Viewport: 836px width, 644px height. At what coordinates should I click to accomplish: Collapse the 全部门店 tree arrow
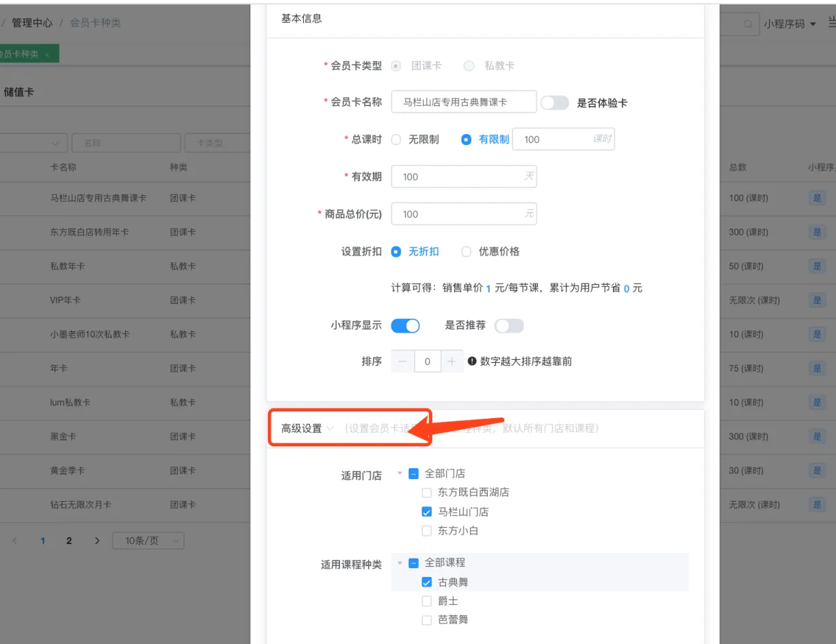click(400, 474)
